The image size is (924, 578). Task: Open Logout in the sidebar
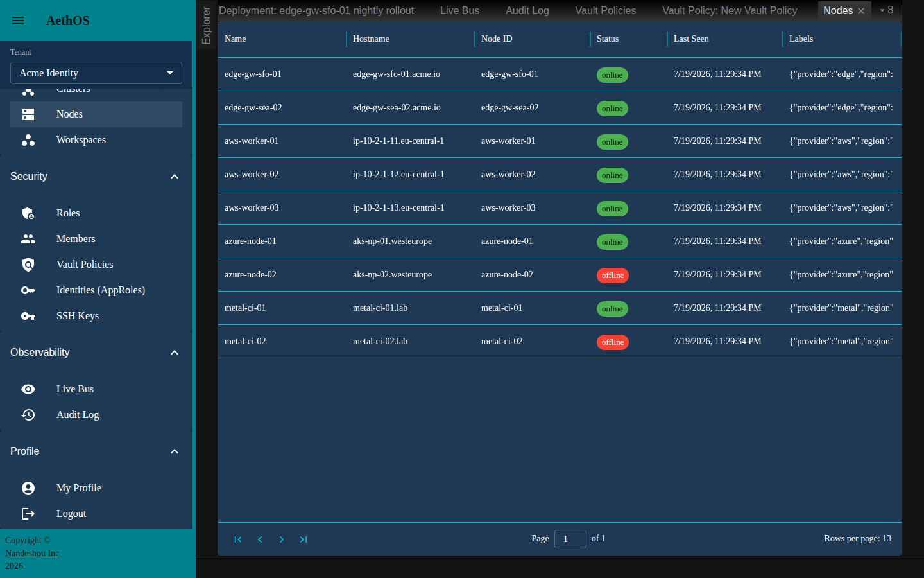click(x=96, y=514)
